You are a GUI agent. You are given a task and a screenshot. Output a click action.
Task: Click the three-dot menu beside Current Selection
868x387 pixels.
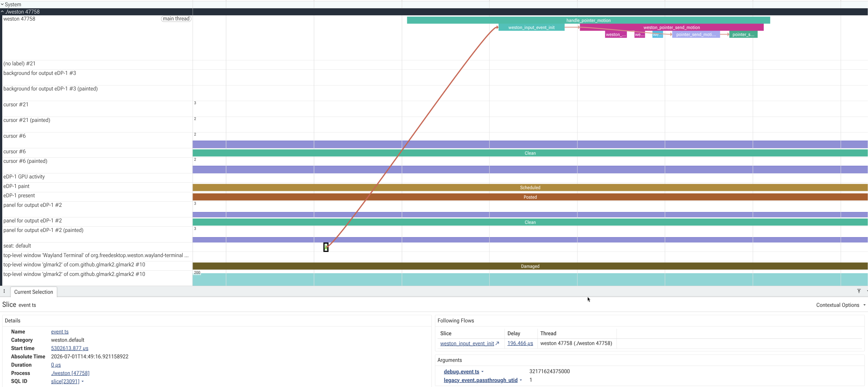click(x=4, y=291)
